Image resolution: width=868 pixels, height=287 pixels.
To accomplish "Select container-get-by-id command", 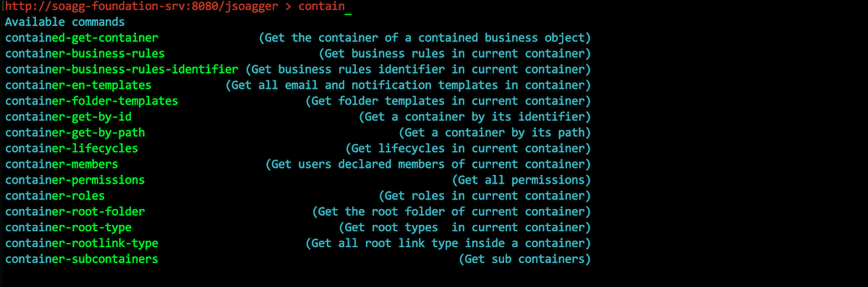I will point(68,116).
